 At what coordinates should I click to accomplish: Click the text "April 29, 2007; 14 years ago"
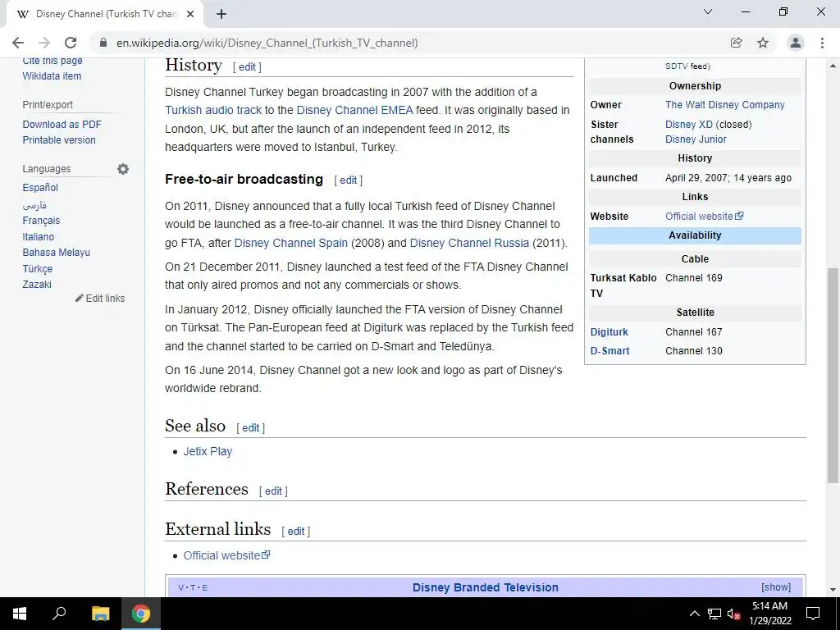(728, 178)
